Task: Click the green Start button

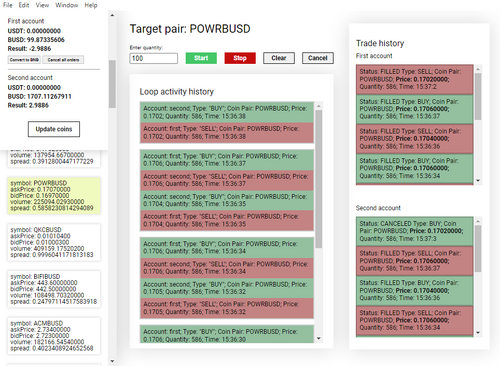Action: point(201,58)
